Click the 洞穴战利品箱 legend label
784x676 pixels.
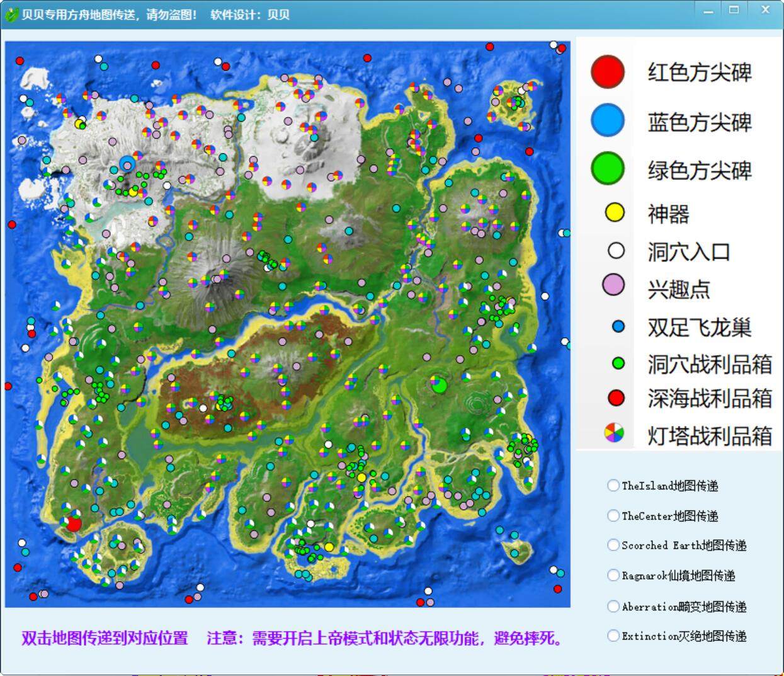710,364
